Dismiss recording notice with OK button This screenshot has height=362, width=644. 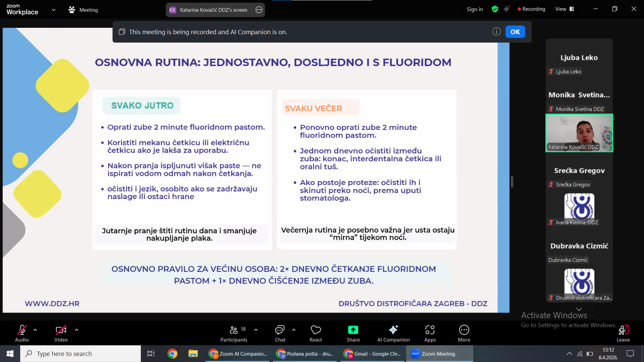click(515, 32)
